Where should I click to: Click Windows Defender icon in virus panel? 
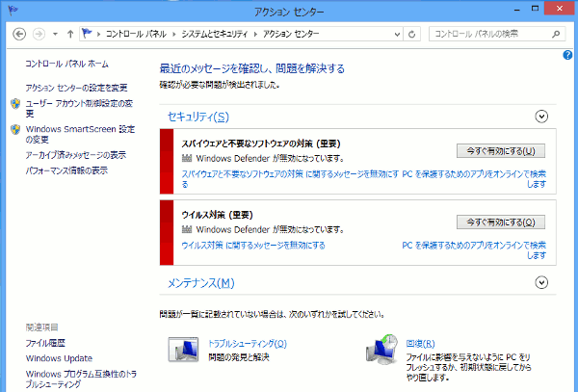(187, 229)
